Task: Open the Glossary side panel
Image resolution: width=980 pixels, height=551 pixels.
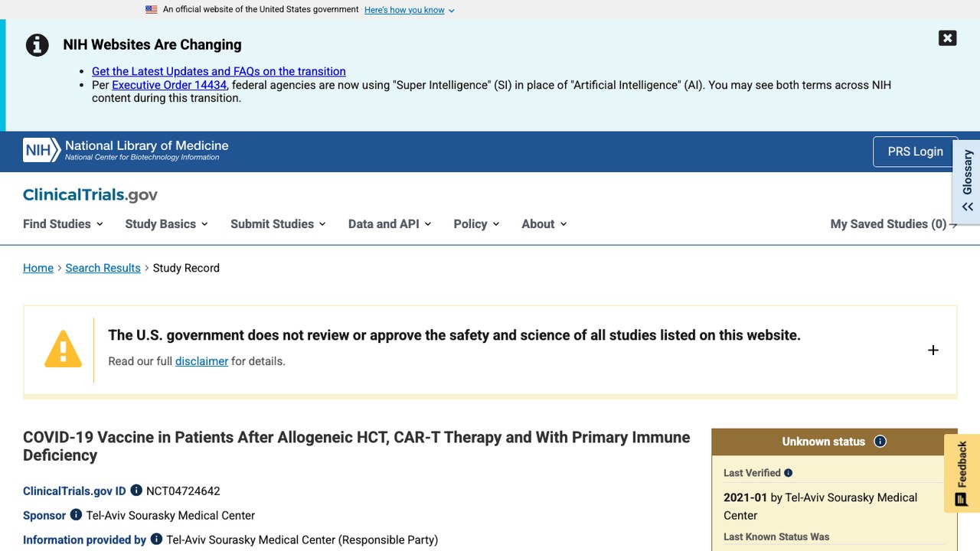Action: coord(967,181)
